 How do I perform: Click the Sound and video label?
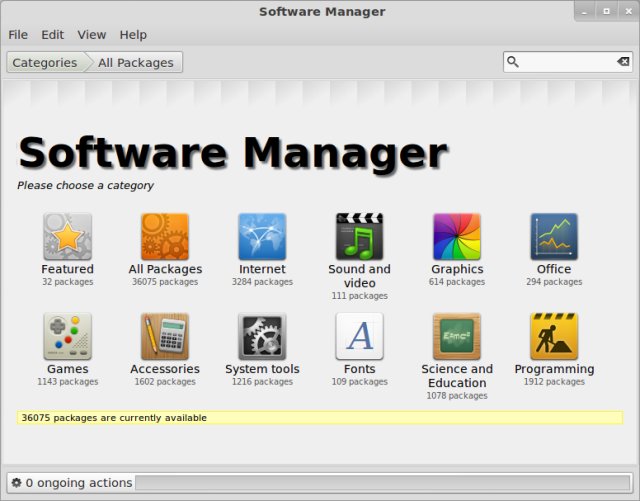coord(359,276)
